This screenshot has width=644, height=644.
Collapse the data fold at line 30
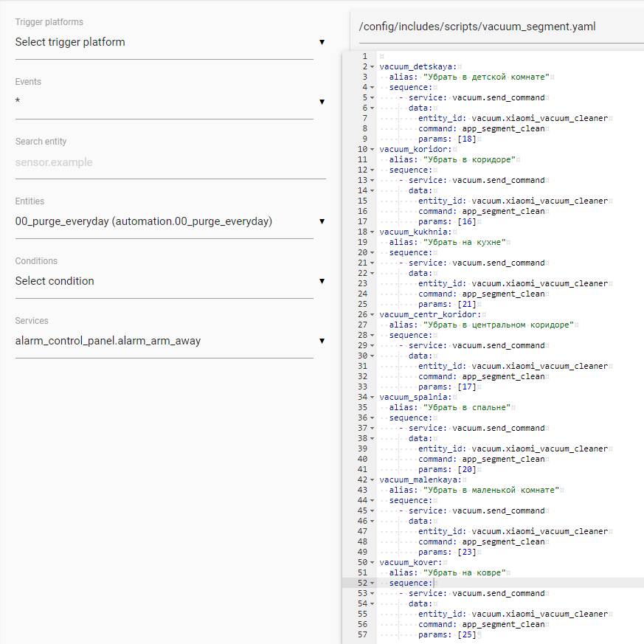pyautogui.click(x=372, y=356)
